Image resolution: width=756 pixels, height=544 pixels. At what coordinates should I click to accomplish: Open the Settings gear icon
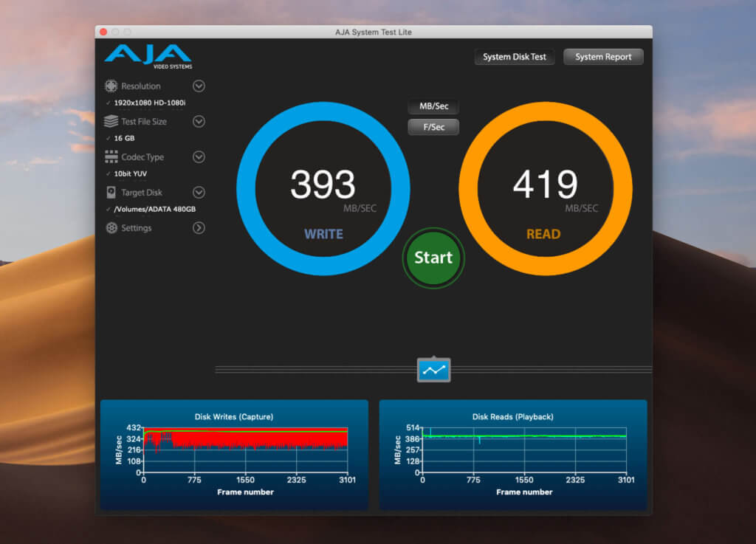(x=111, y=228)
